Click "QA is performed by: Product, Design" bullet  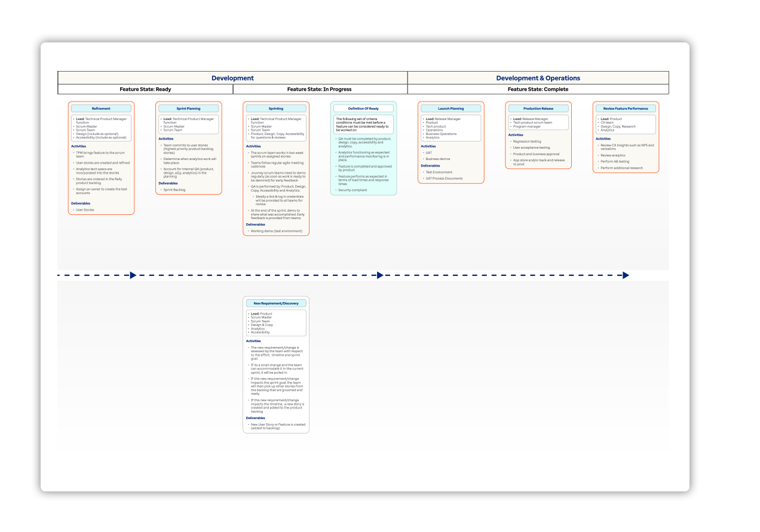(276, 189)
